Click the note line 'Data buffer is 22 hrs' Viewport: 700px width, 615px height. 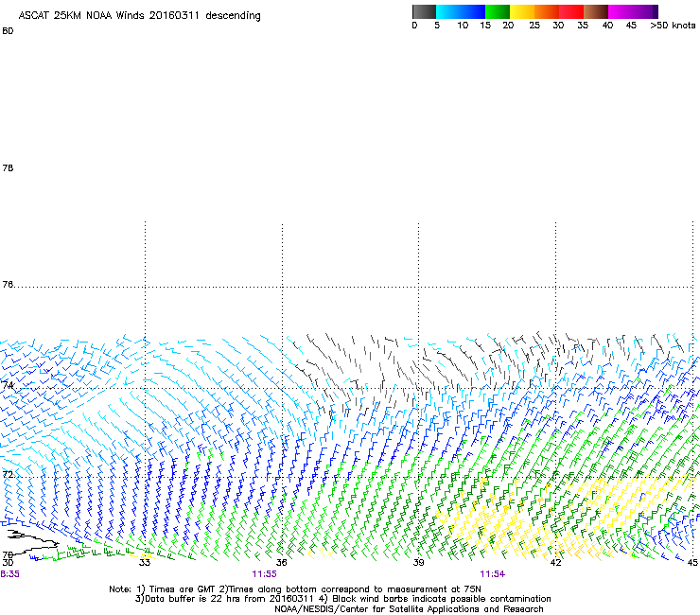click(193, 599)
